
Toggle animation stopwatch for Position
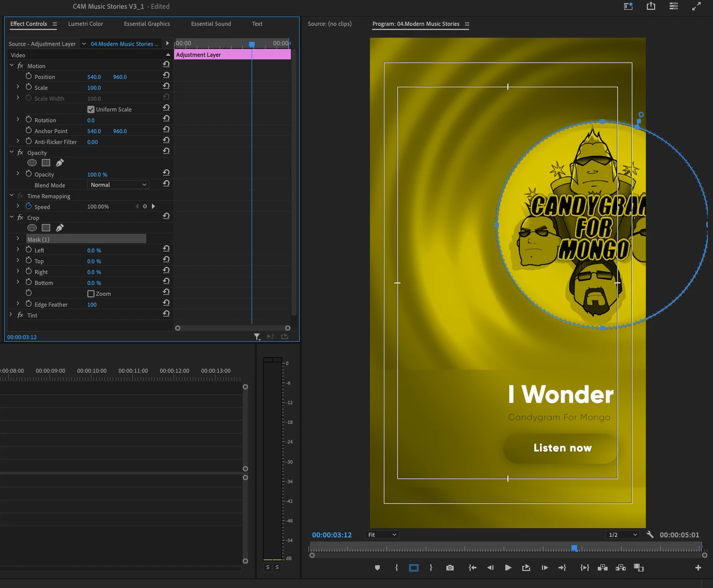click(28, 76)
